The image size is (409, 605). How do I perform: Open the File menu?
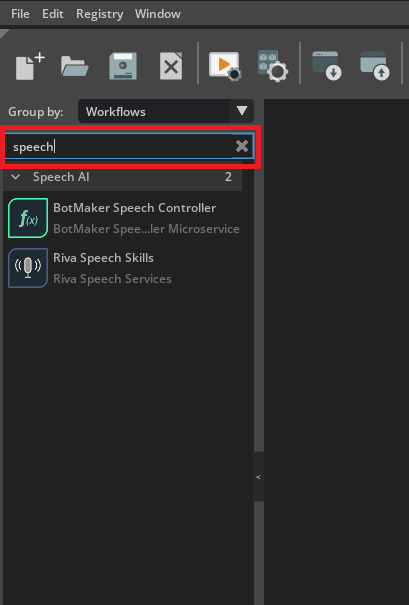click(x=20, y=14)
